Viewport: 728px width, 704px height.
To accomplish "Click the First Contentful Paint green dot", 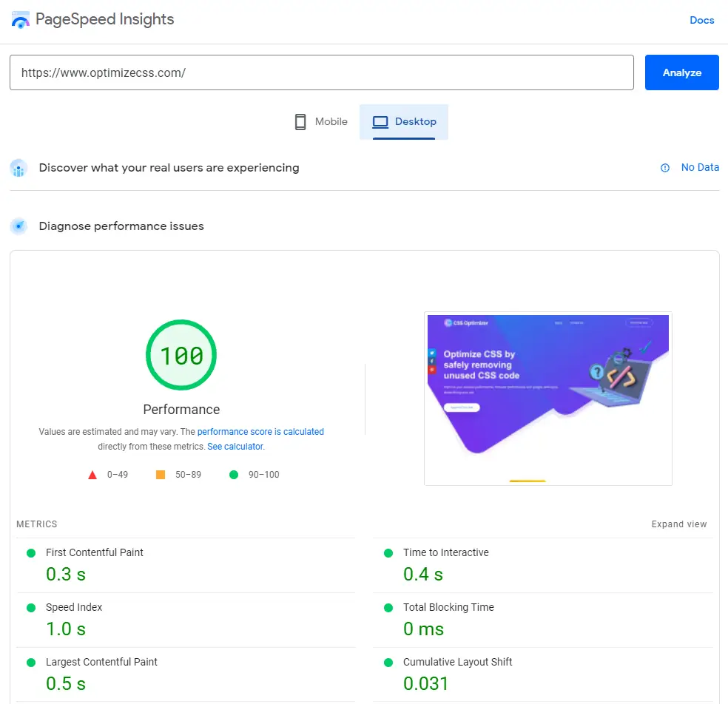I will point(31,553).
